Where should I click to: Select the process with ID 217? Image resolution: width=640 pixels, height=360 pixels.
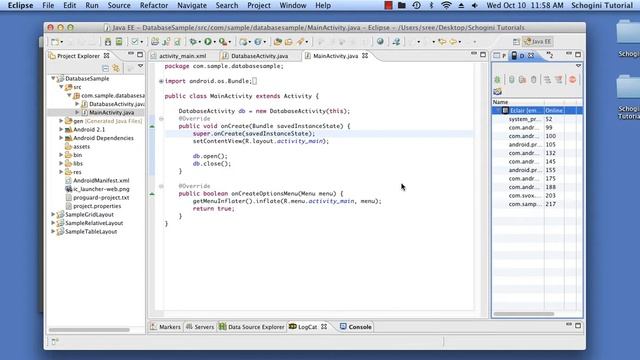pos(537,204)
